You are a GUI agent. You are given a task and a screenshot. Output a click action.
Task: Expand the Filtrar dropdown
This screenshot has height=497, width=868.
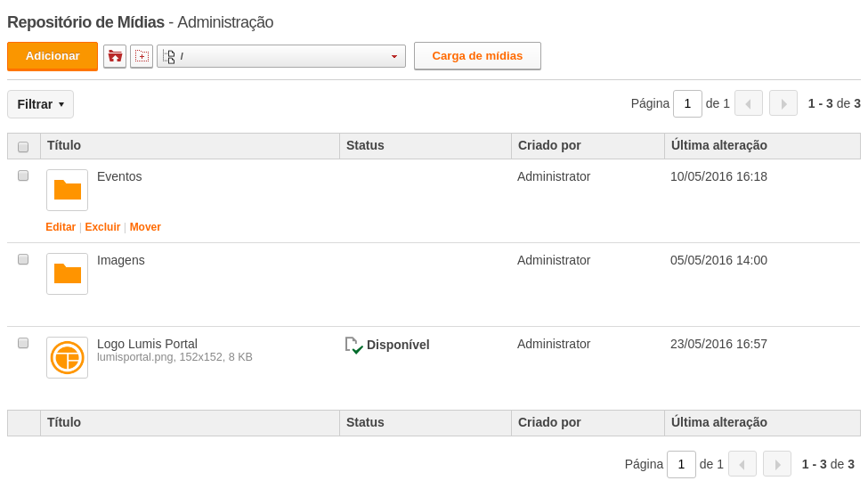40,104
